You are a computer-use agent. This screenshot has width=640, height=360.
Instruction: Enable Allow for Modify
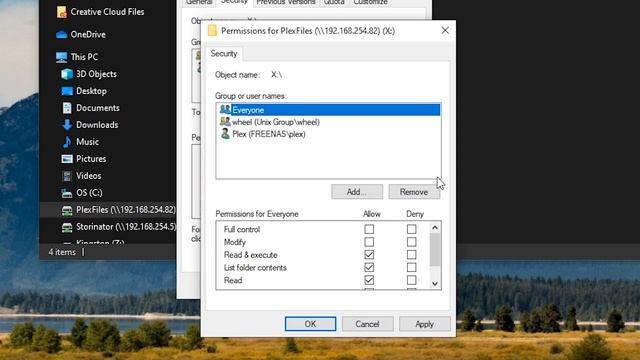(369, 242)
